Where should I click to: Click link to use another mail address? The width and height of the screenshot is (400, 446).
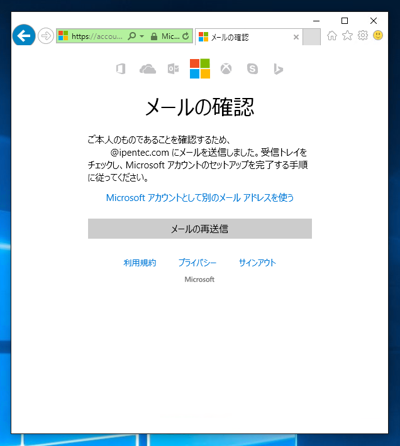(x=200, y=198)
